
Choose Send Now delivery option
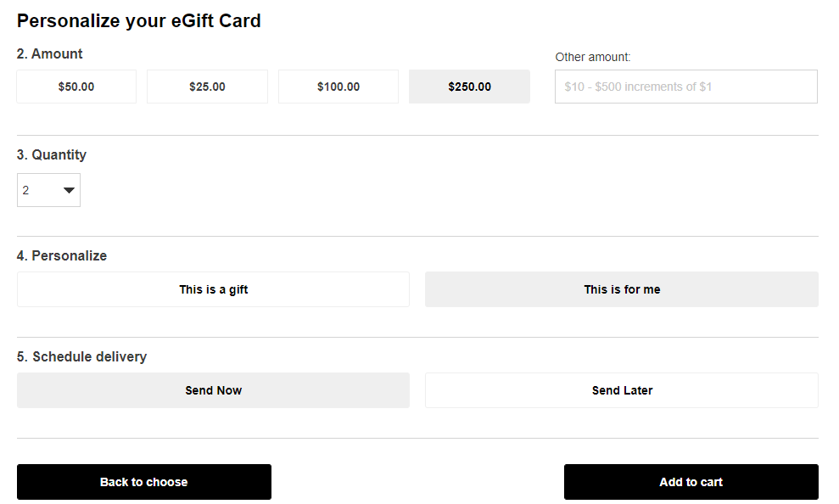(213, 390)
